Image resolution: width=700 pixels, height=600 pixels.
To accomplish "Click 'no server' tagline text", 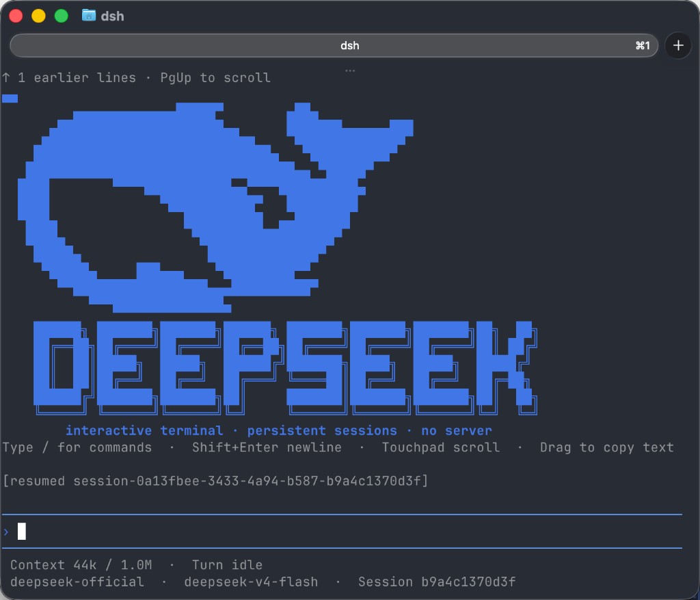I will pos(456,431).
